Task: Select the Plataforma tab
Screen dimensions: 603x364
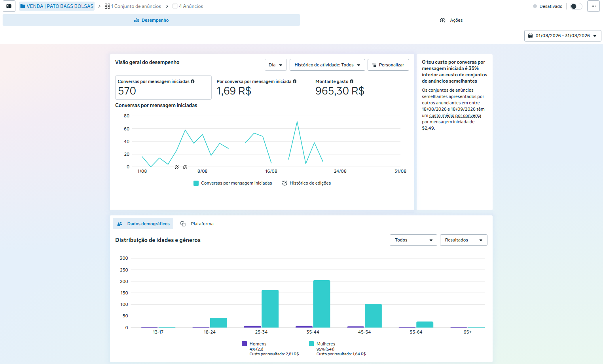Action: point(197,224)
